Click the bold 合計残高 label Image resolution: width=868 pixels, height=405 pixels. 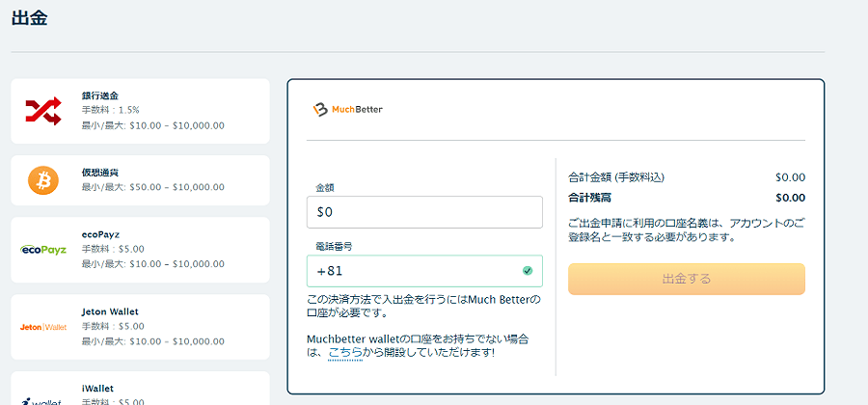click(x=589, y=198)
